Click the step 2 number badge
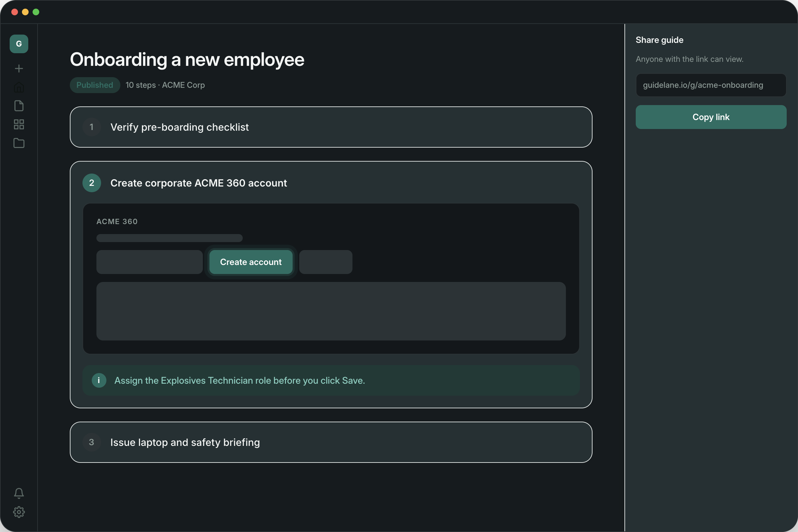 coord(92,183)
